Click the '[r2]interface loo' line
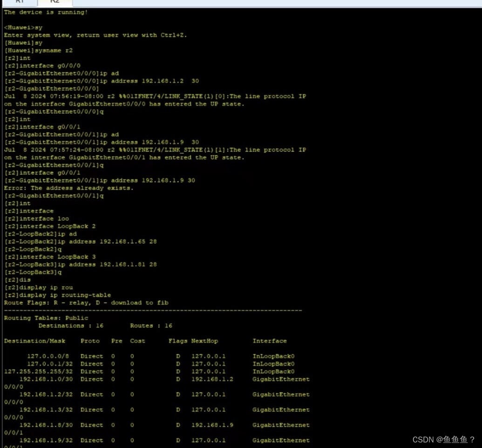The image size is (482, 448). [x=37, y=218]
